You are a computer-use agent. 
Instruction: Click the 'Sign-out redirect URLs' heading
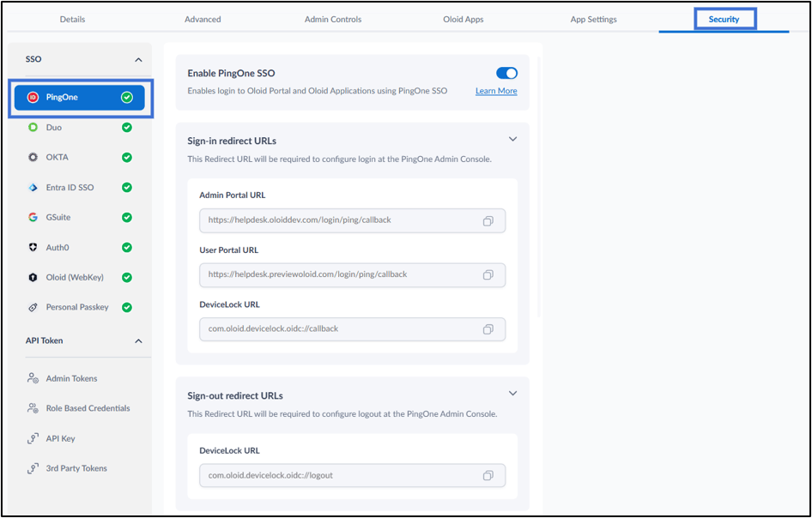235,396
